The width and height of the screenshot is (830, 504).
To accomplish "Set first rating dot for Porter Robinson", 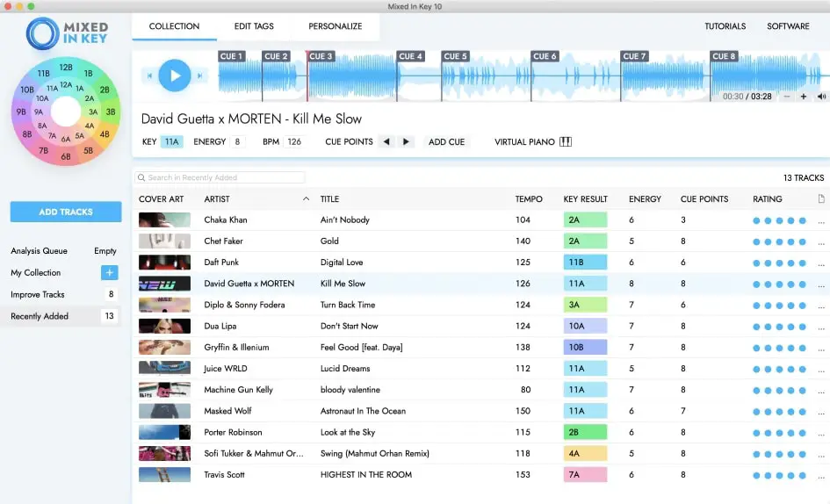I will tap(756, 433).
